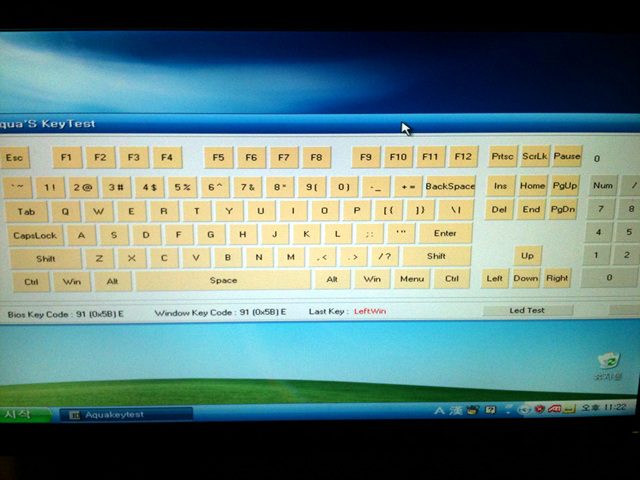Click the Bios Key Code status text
Viewport: 640px width, 480px height.
pos(65,314)
